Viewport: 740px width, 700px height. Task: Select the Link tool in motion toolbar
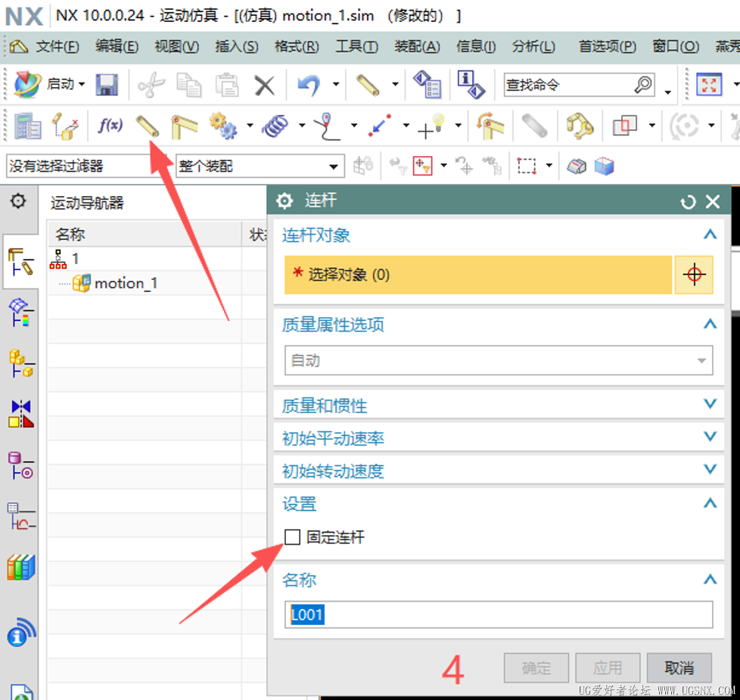pyautogui.click(x=148, y=126)
